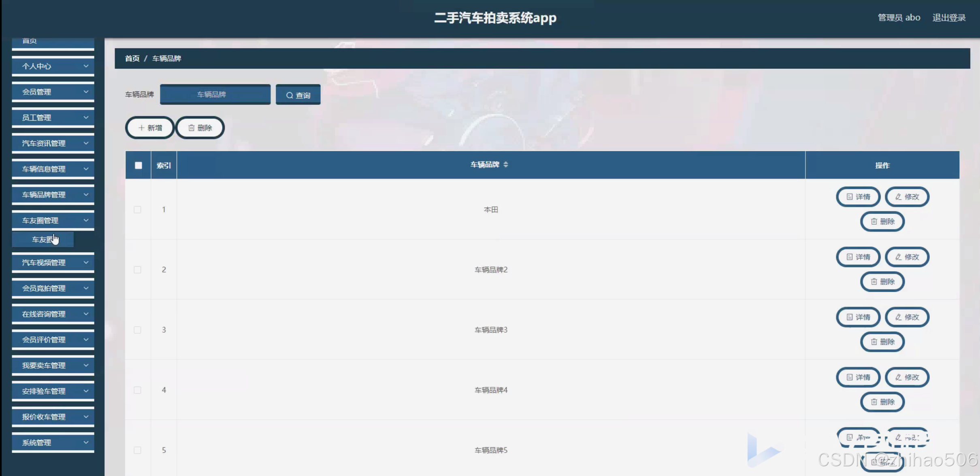
Task: Check the checkbox for row 3
Action: coord(138,330)
